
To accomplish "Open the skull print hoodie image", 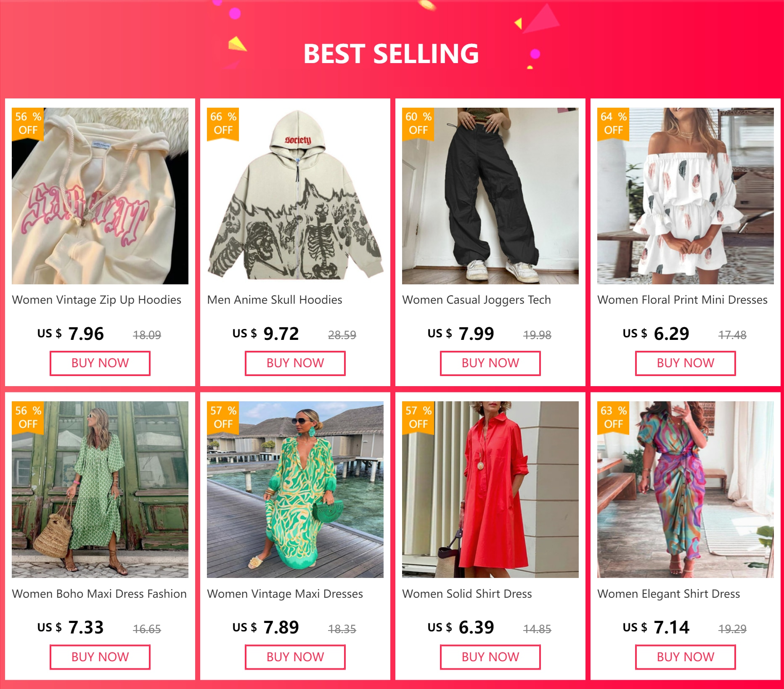I will tap(295, 196).
